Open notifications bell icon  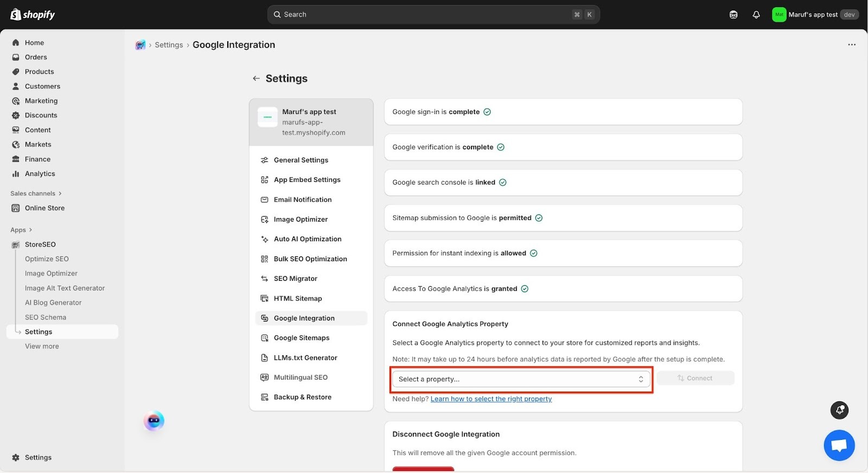(756, 15)
